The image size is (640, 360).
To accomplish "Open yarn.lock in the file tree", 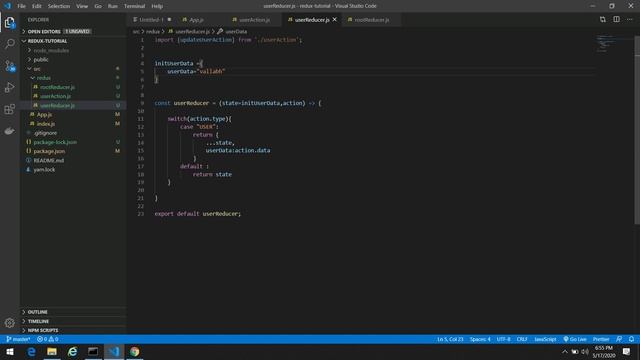I will [x=73, y=169].
